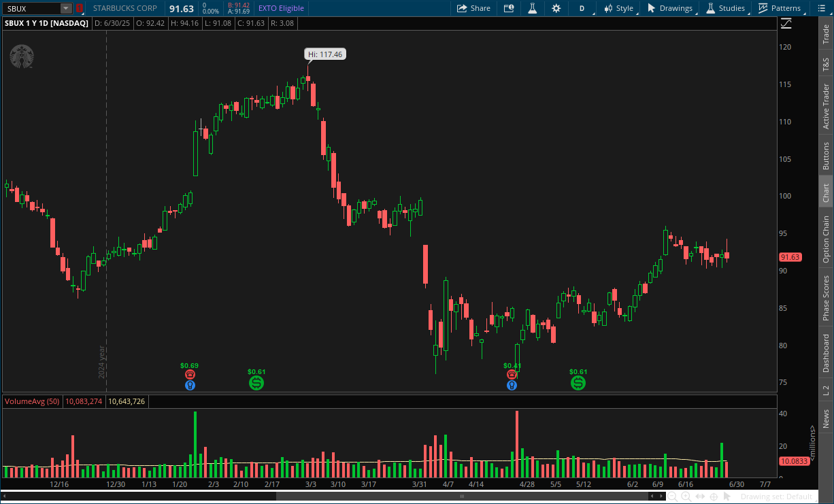The image size is (834, 504).
Task: Click the price-axis chart mode icon top right
Action: pos(786,23)
